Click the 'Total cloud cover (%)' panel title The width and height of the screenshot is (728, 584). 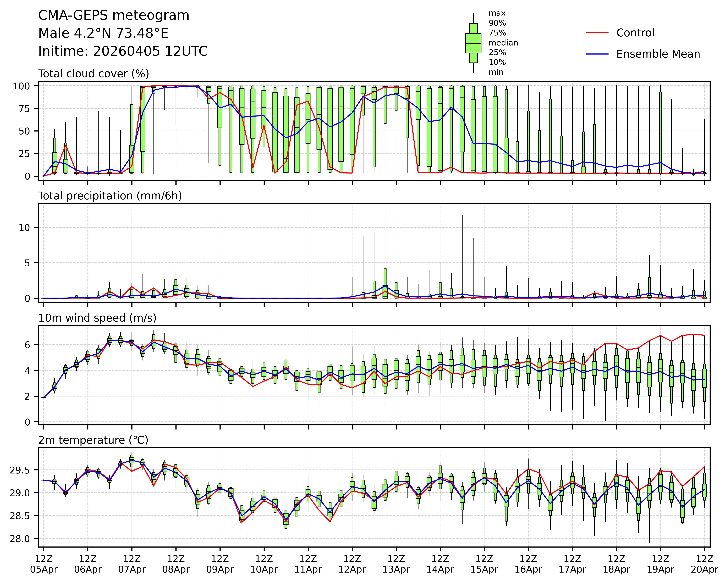pyautogui.click(x=94, y=74)
